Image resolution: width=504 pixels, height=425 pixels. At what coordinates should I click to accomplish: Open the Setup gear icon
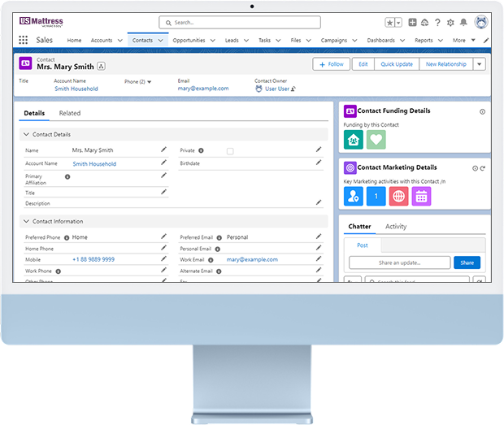pyautogui.click(x=451, y=23)
